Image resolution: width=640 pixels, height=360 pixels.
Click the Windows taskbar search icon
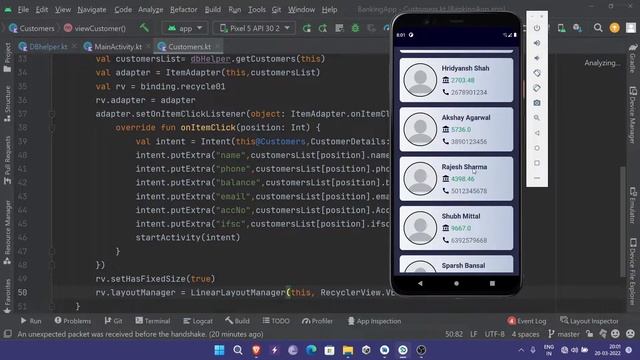point(238,350)
